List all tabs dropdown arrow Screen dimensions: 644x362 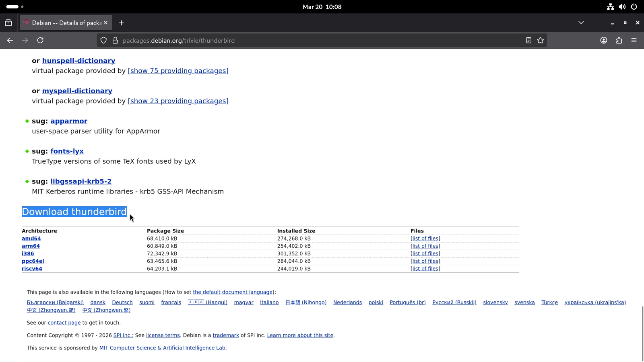click(581, 23)
